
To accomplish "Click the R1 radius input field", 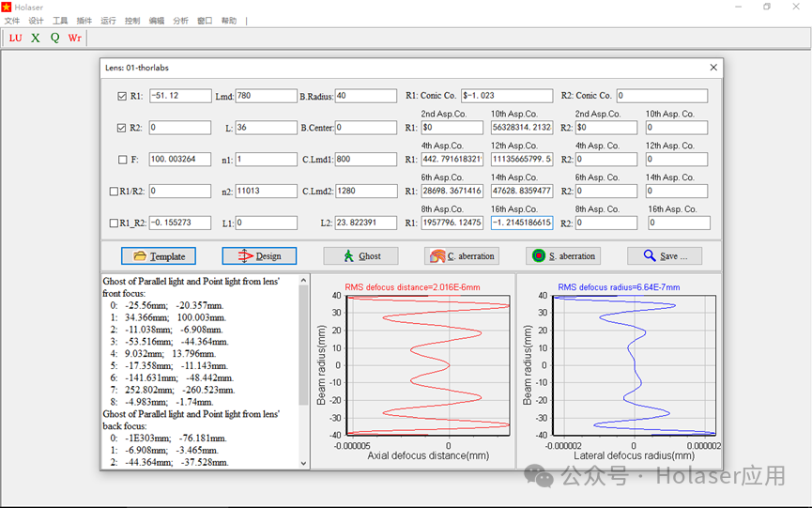I will (180, 96).
